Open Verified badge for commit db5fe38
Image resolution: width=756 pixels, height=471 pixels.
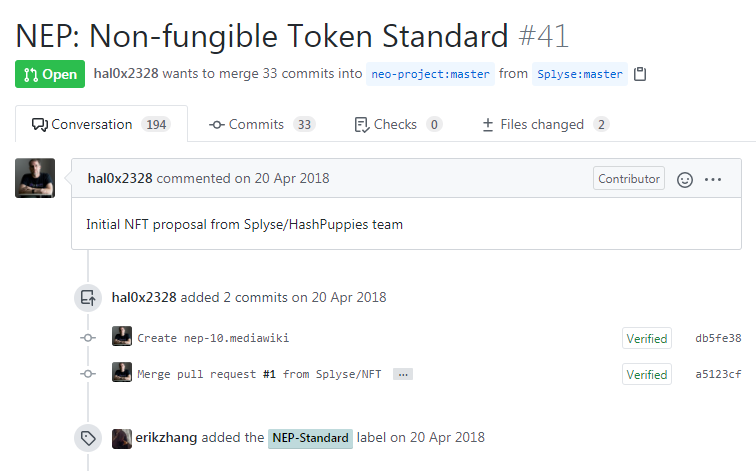tap(646, 338)
